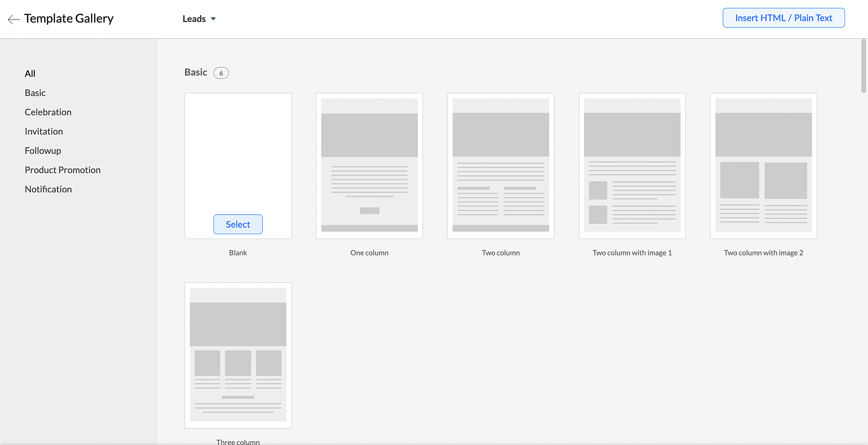Click the One column label text
Screen dimensions: 868x445
[x=369, y=253]
